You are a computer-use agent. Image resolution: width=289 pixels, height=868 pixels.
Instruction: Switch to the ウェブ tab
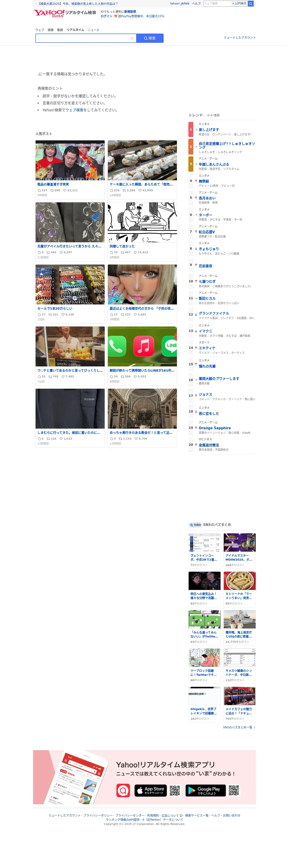click(40, 30)
